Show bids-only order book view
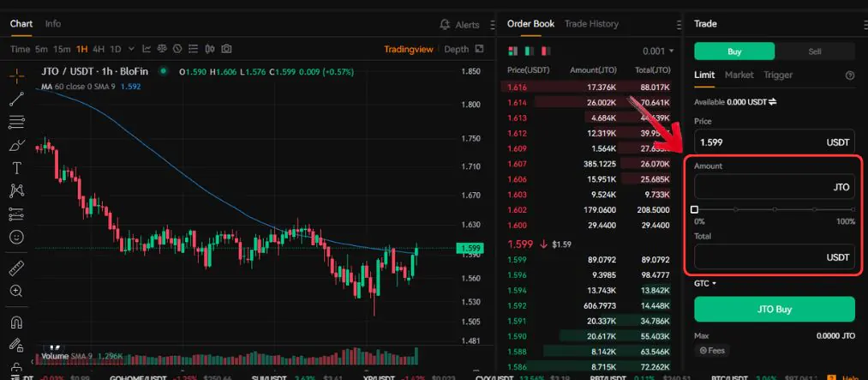The image size is (868, 380). coord(530,51)
